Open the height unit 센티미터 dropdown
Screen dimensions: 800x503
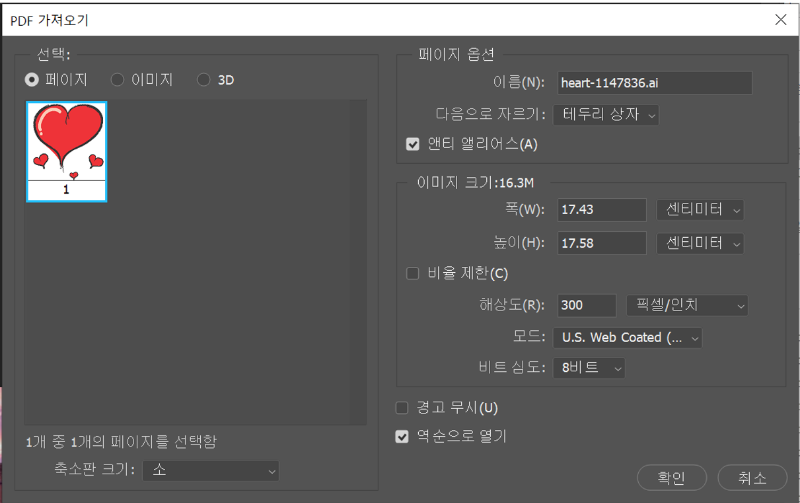699,243
